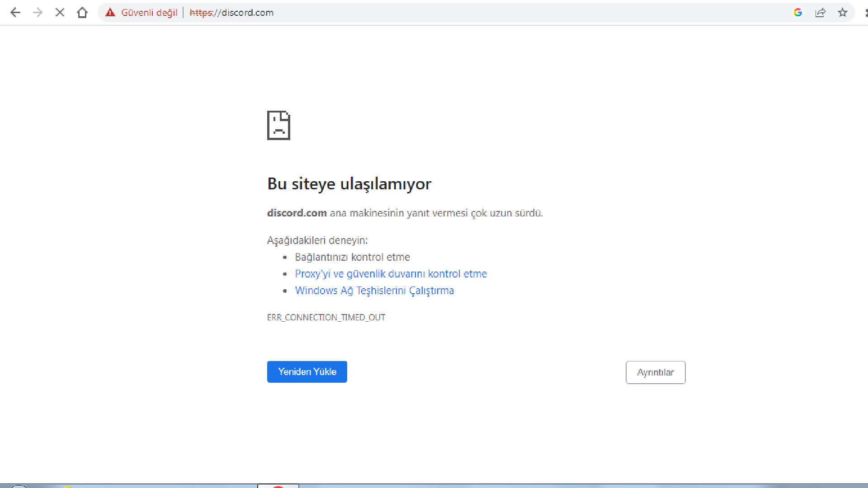Viewport: 868px width, 488px height.
Task: Click the ERR_CONNECTION_TIMED_OUT error code
Action: click(326, 317)
